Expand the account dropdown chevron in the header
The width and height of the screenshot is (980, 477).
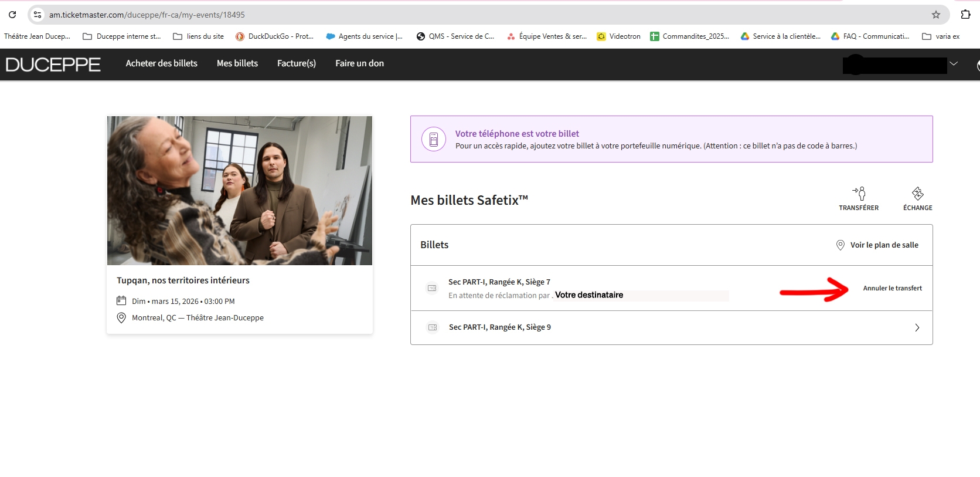[954, 64]
